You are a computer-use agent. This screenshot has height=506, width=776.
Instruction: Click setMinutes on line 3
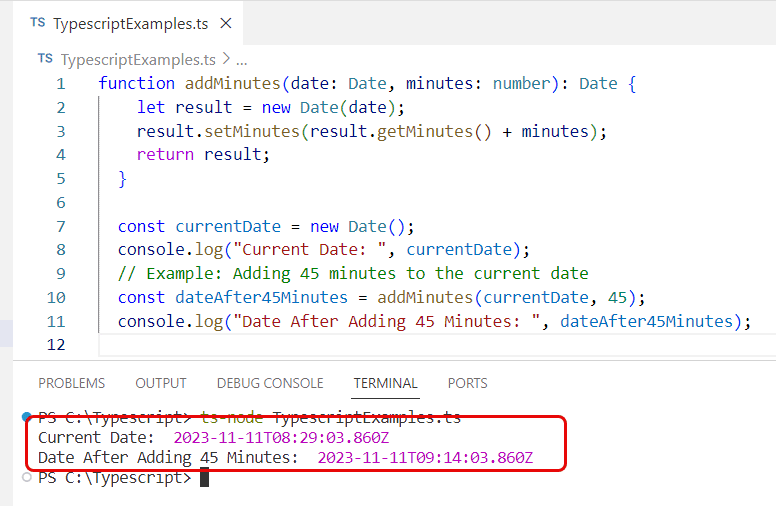[x=252, y=131]
